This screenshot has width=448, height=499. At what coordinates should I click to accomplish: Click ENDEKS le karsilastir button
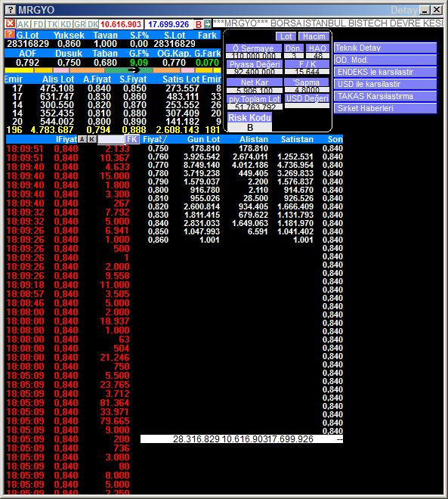coord(385,73)
